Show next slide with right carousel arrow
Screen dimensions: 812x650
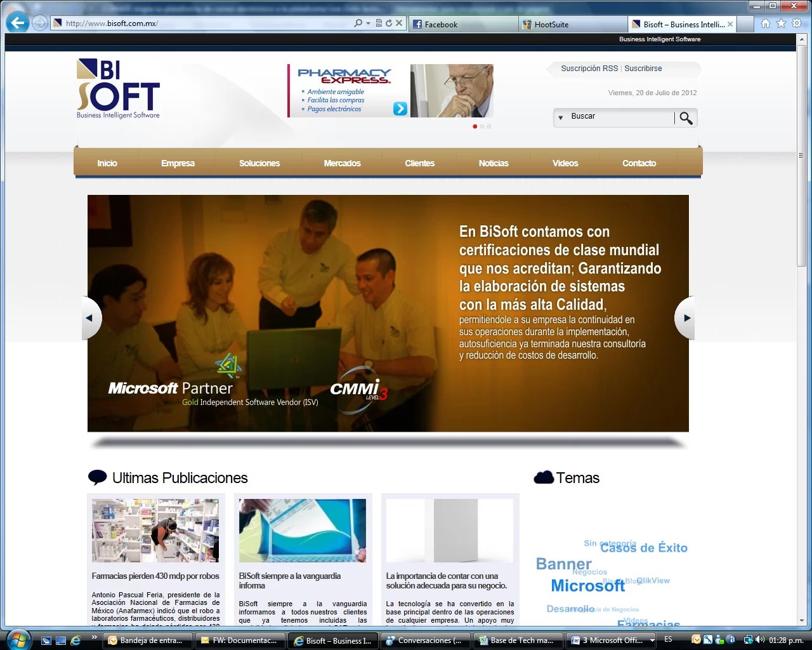(x=685, y=318)
